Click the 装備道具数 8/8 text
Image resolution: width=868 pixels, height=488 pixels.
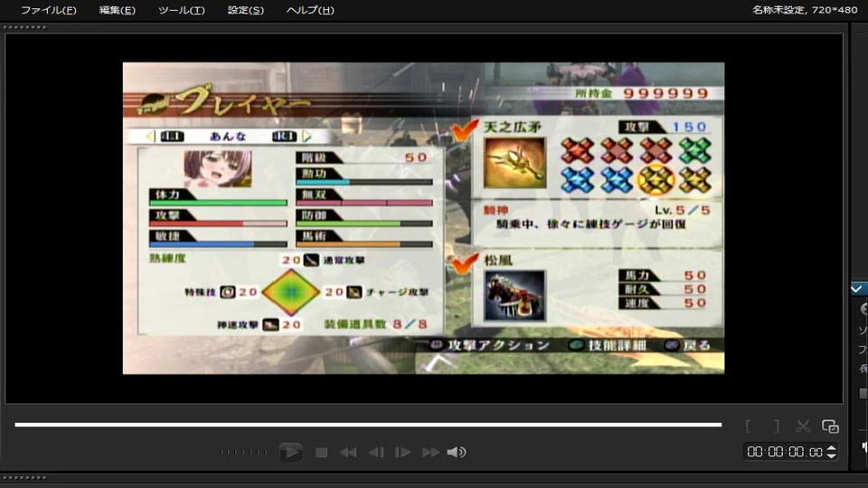(376, 324)
